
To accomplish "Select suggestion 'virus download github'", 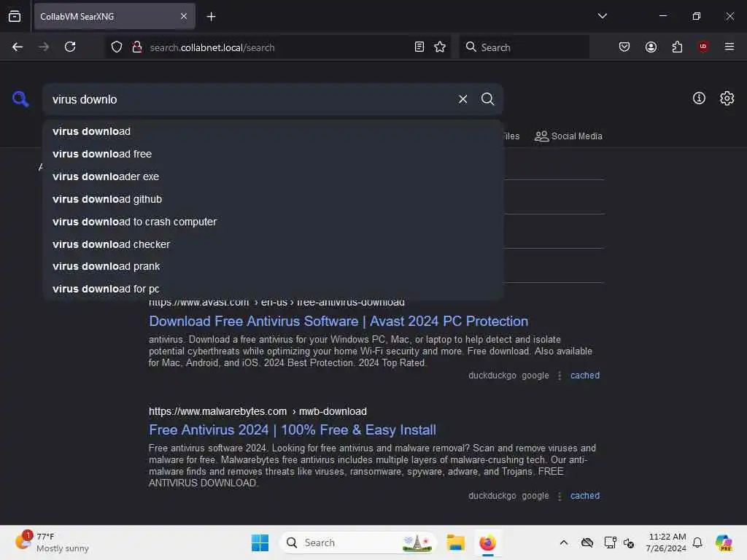I will point(273,199).
